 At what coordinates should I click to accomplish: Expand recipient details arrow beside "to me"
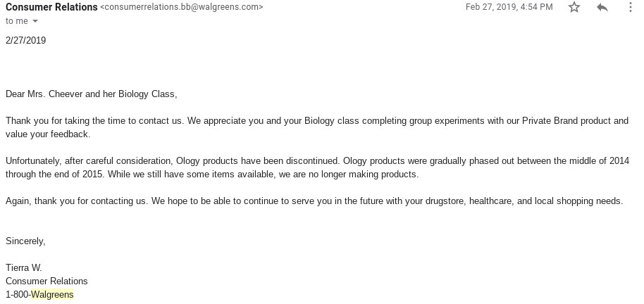(35, 21)
